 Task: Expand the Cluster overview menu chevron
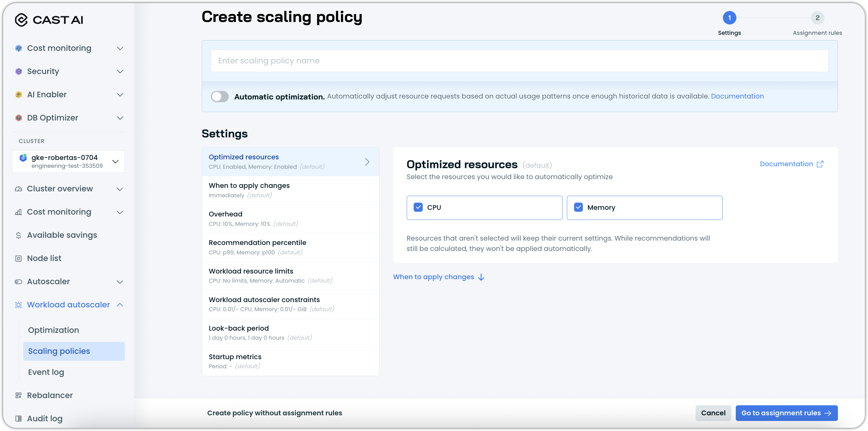click(120, 189)
